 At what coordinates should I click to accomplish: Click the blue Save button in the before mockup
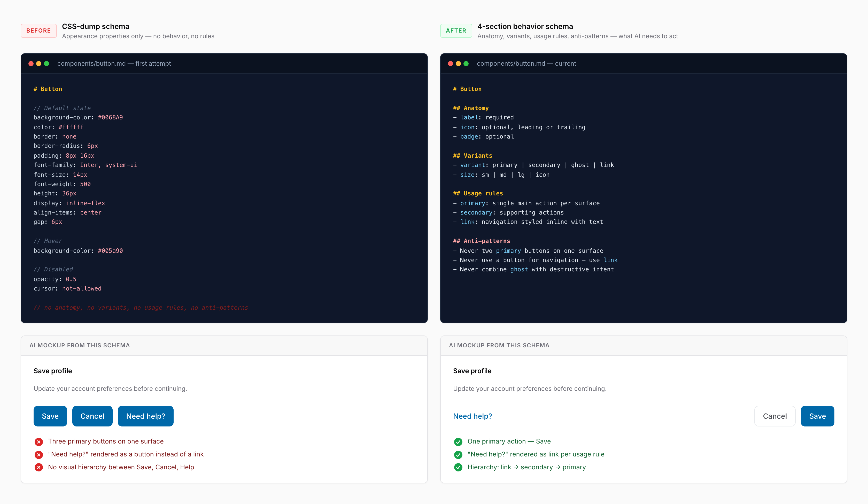point(50,416)
